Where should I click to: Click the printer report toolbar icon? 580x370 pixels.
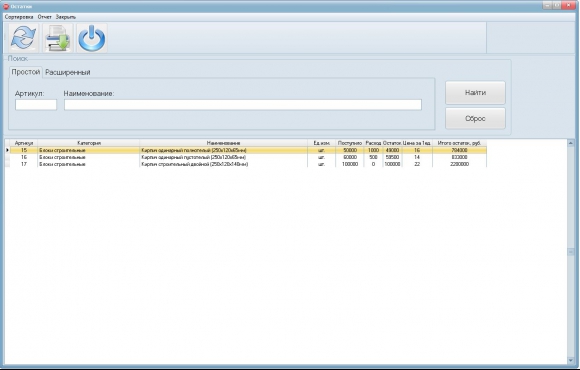(x=57, y=38)
